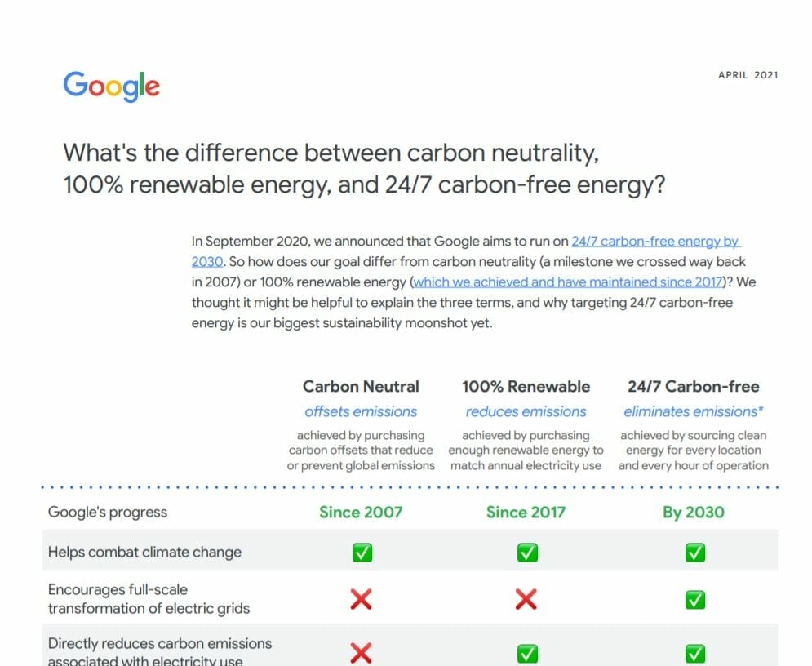Click red X for Carbon Neutral grid transformation
812x666 pixels.
pos(361,600)
